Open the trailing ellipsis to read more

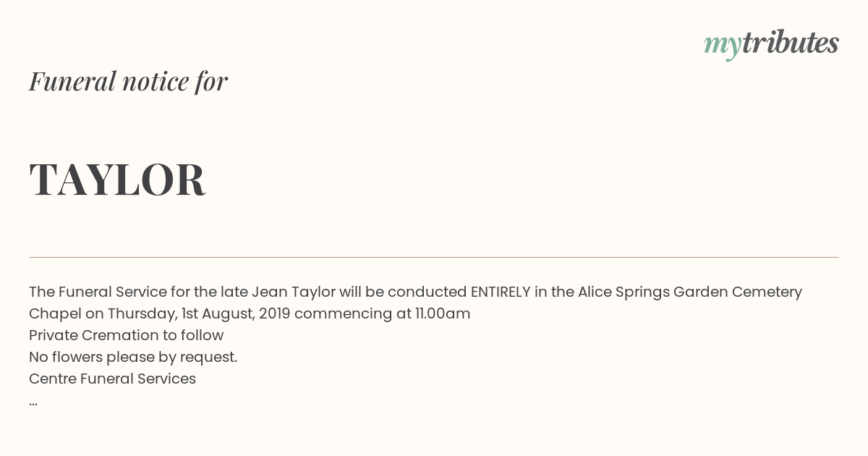[x=33, y=402]
